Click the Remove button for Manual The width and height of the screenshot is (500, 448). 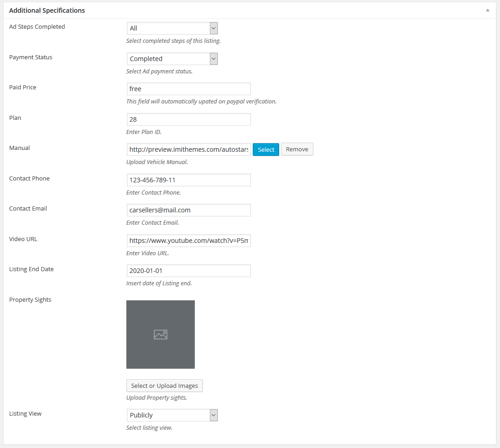[x=297, y=149]
